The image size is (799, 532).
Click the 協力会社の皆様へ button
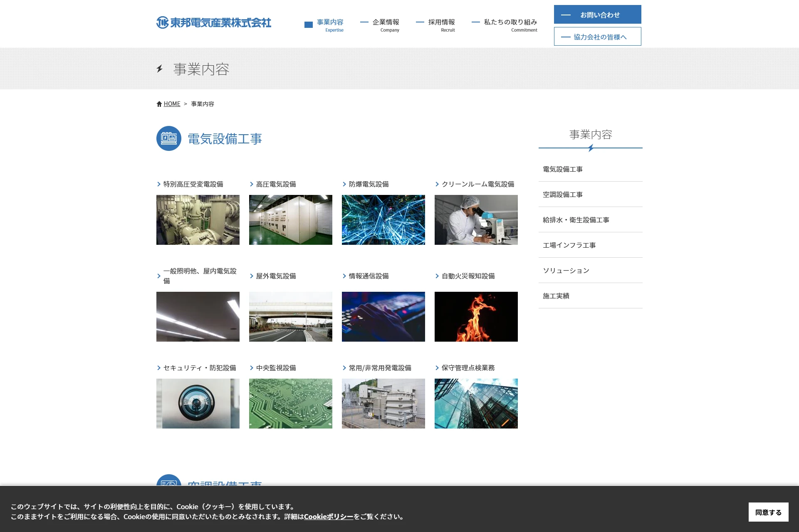[x=597, y=37]
